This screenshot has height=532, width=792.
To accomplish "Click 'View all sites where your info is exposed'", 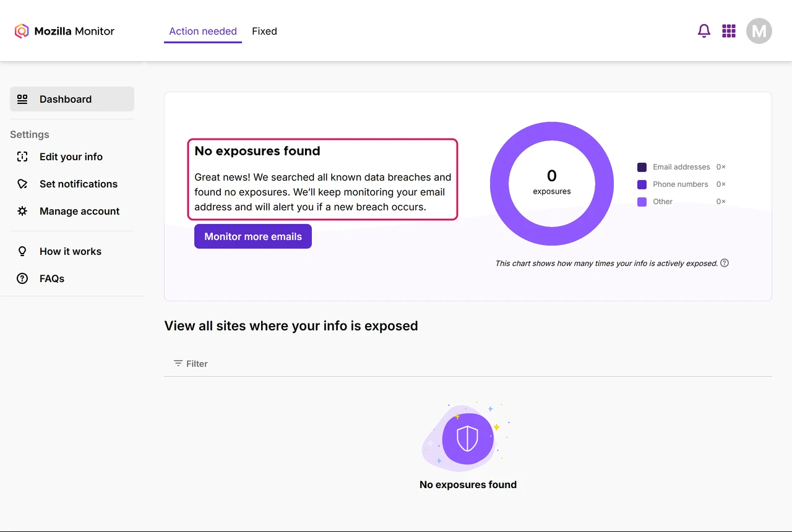I will 291,326.
